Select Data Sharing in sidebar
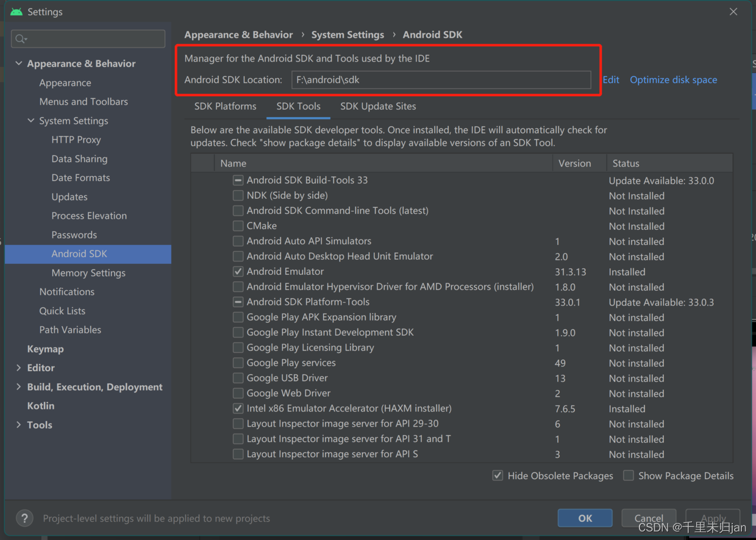The image size is (756, 540). click(x=79, y=159)
